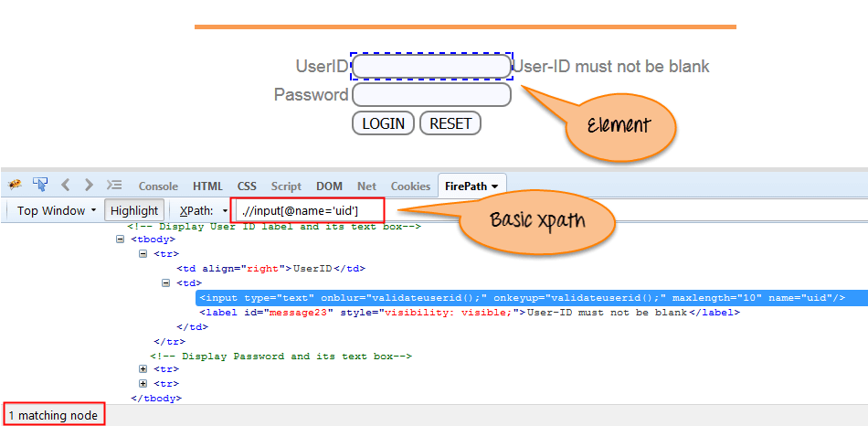Open the Cookies tab
This screenshot has height=426, width=868.
click(x=410, y=186)
